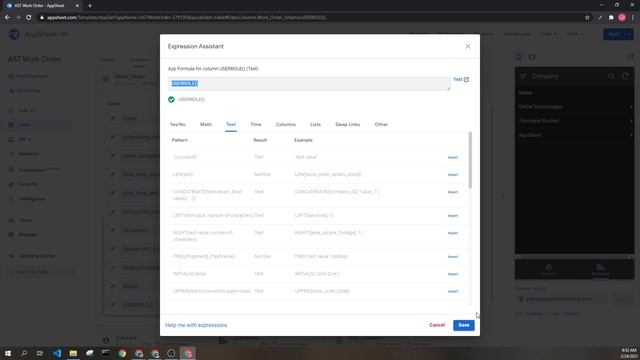Switch to the Deep Links tab
The image size is (640, 360).
[x=347, y=124]
